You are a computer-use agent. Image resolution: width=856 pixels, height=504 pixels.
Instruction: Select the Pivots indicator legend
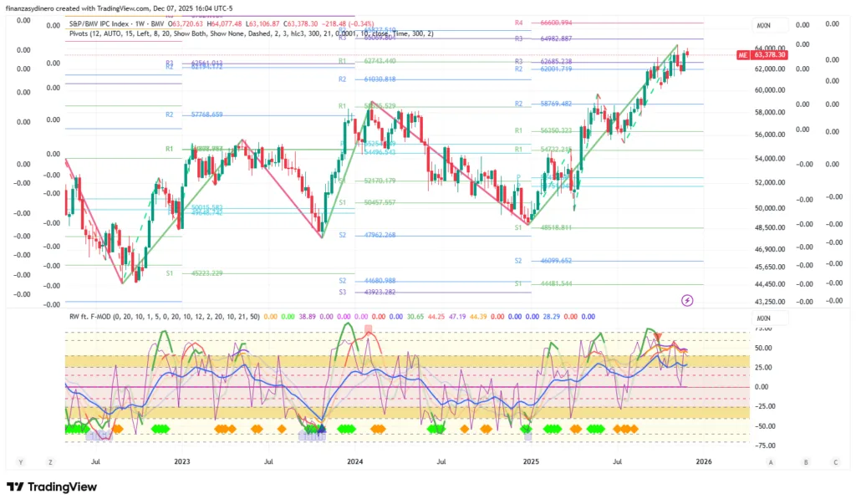[251, 33]
